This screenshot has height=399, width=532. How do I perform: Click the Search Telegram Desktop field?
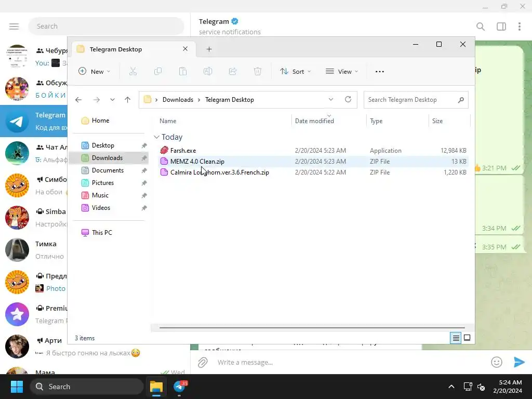[416, 100]
